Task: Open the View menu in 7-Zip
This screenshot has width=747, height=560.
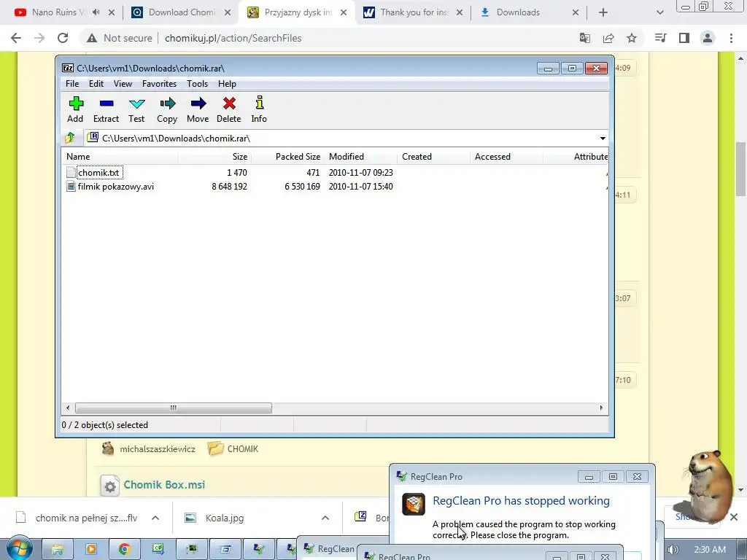Action: click(x=123, y=84)
